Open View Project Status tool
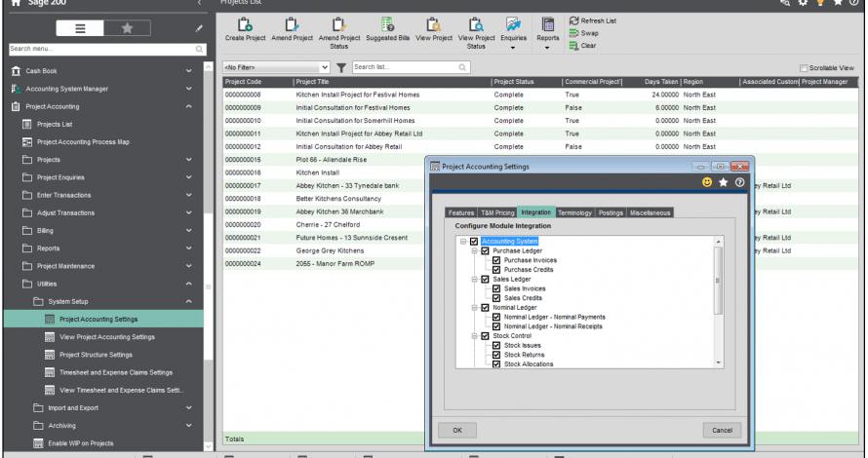Viewport: 868px width, 458px height. pos(476,33)
